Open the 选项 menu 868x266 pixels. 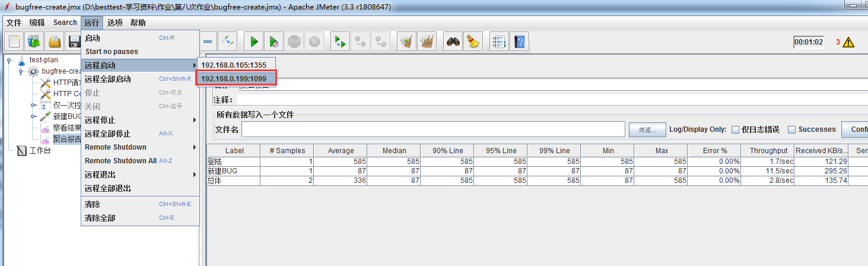[x=115, y=23]
